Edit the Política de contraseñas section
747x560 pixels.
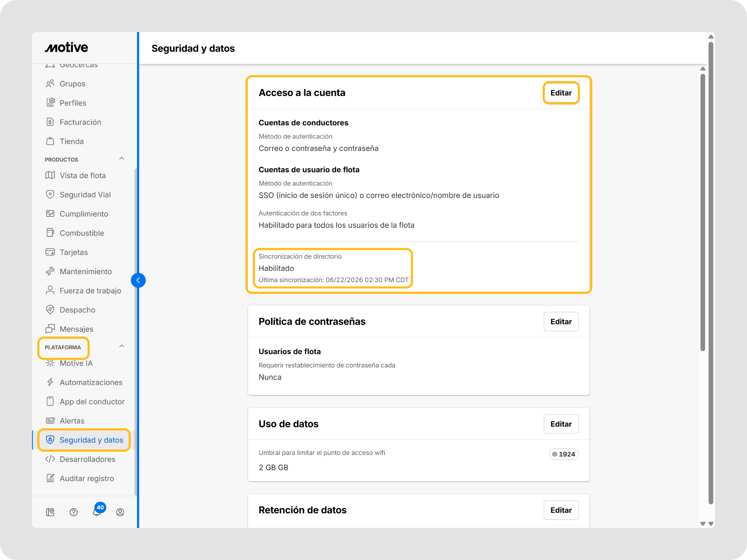click(x=561, y=322)
